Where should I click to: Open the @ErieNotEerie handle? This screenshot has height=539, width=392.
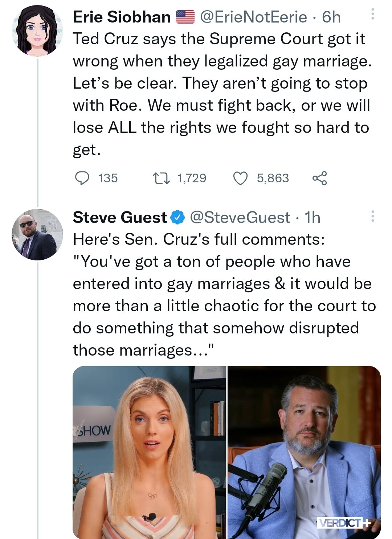253,17
